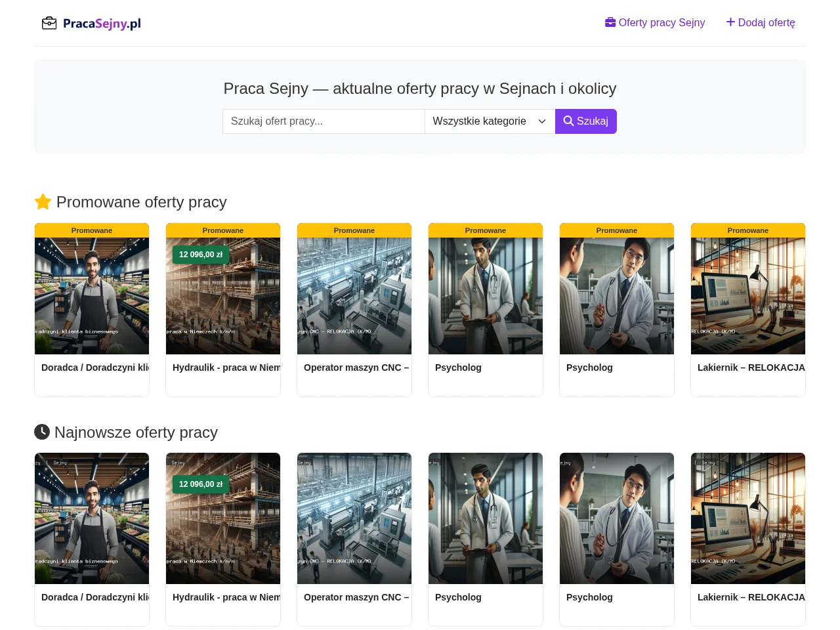Click the clock icon by Najnowsze oferty pracy

pos(42,432)
